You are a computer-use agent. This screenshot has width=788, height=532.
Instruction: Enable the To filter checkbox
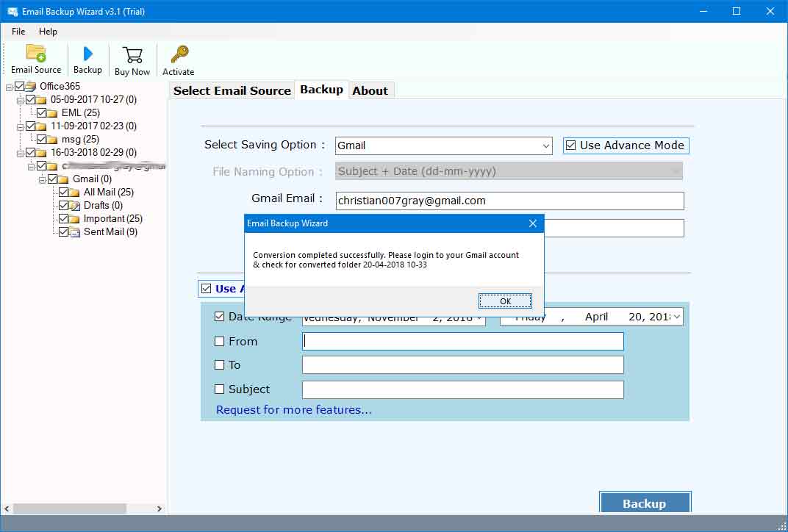click(x=219, y=365)
